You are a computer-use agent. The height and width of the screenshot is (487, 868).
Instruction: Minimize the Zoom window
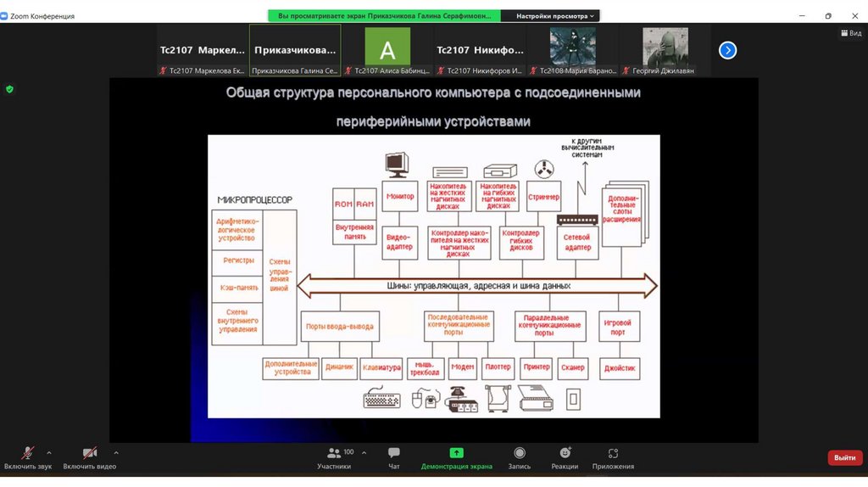pos(802,16)
